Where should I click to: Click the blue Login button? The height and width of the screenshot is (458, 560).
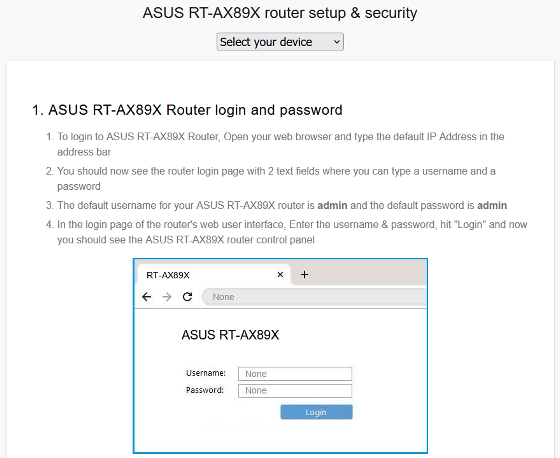click(x=316, y=412)
